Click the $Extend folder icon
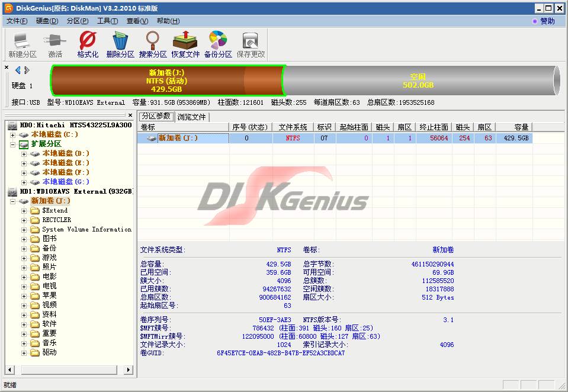This screenshot has width=568, height=392. tap(35, 210)
